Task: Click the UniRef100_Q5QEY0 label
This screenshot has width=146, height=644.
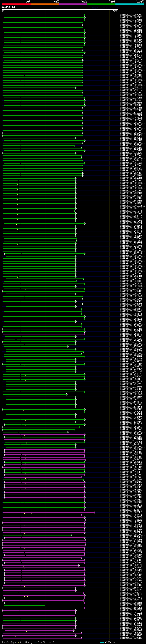Action: [x=131, y=334]
